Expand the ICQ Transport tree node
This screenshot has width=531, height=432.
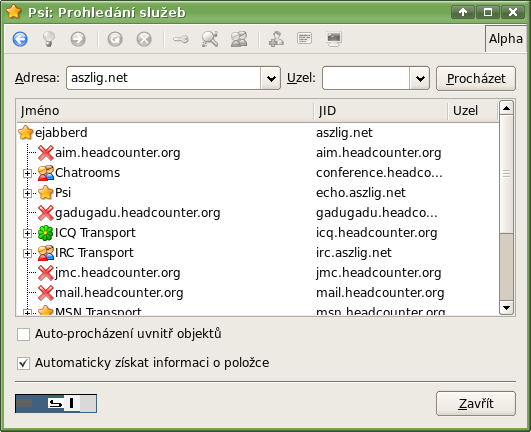point(27,233)
